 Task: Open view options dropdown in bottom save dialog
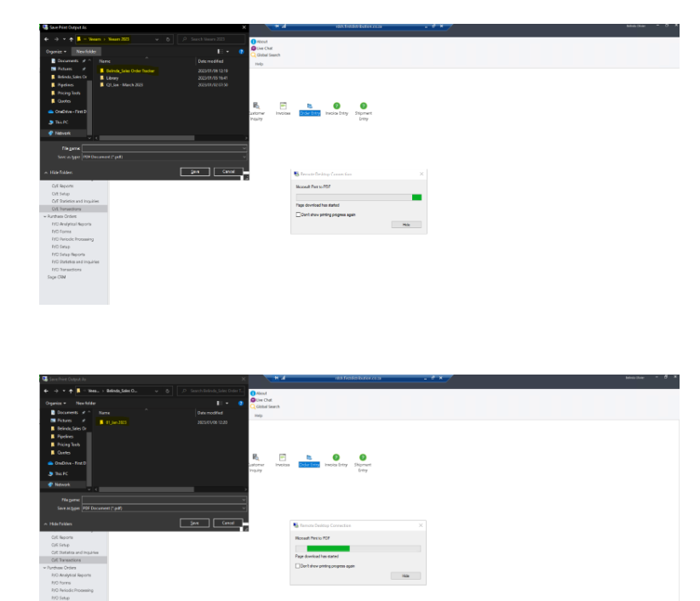[x=227, y=404]
